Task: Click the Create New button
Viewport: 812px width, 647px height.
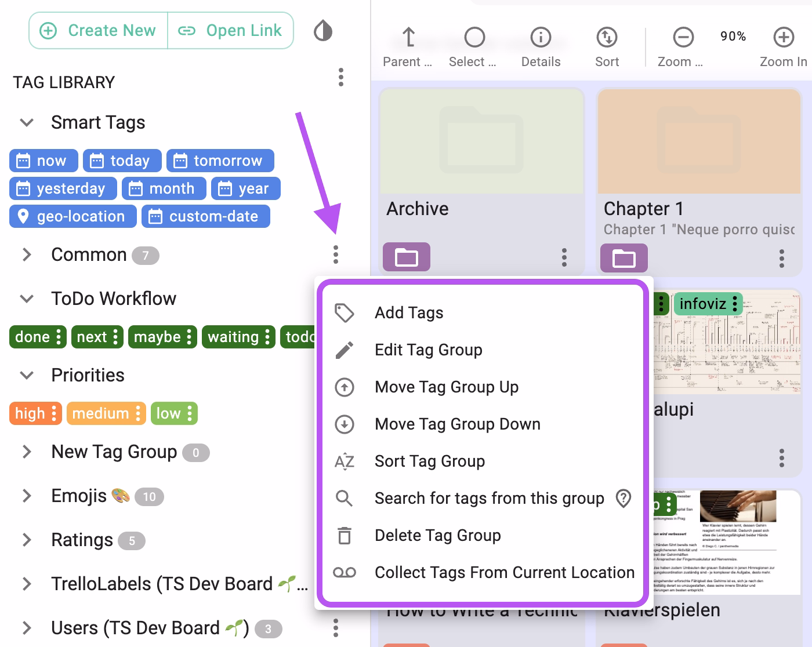Action: [97, 30]
